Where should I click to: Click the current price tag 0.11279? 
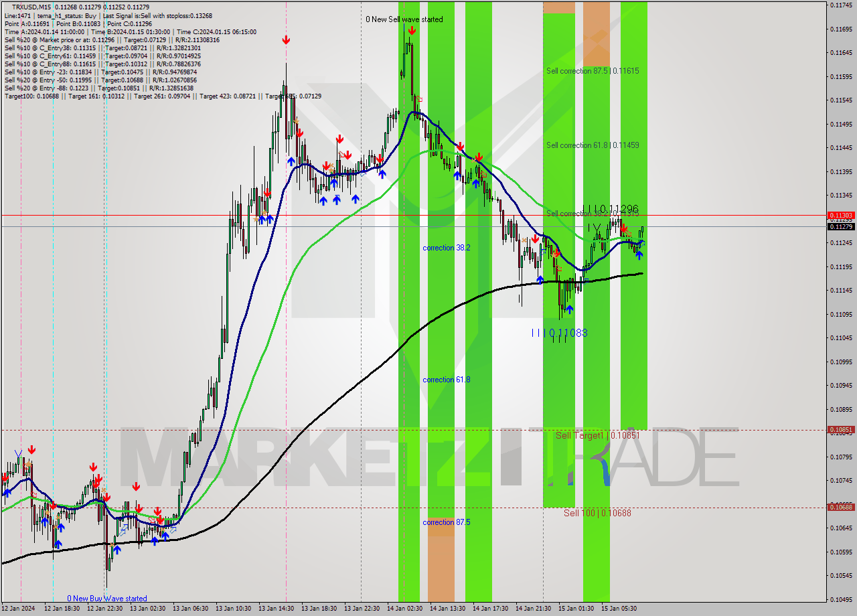pos(841,226)
